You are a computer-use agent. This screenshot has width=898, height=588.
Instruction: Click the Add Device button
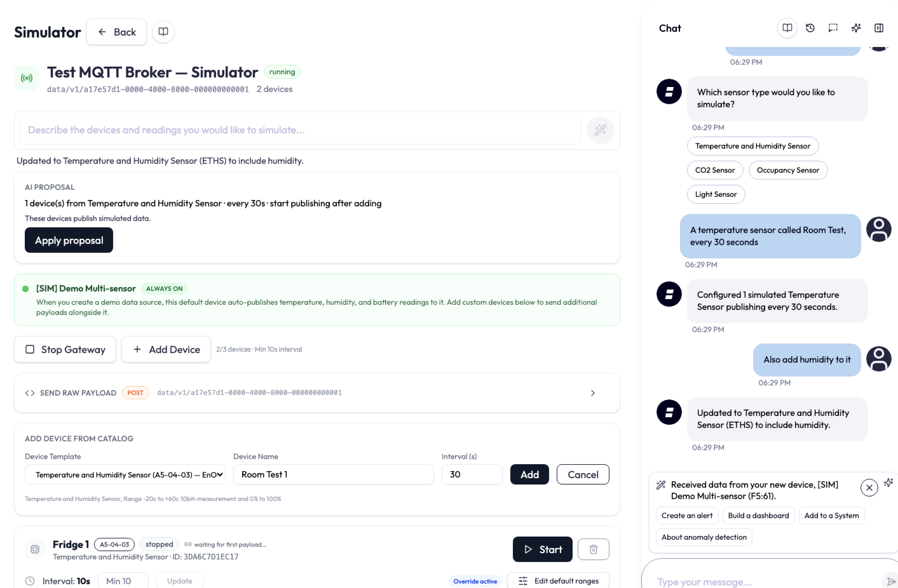(x=166, y=350)
